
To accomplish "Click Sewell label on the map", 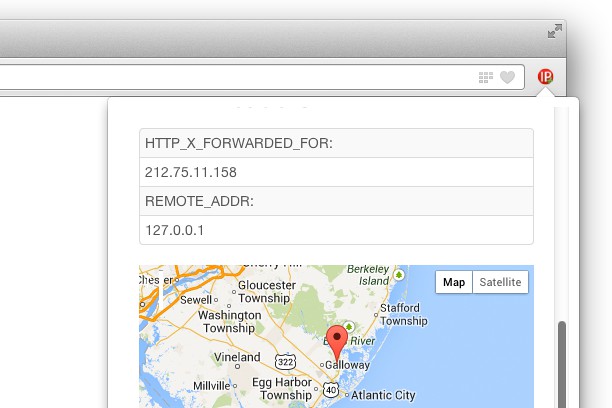I will (196, 300).
